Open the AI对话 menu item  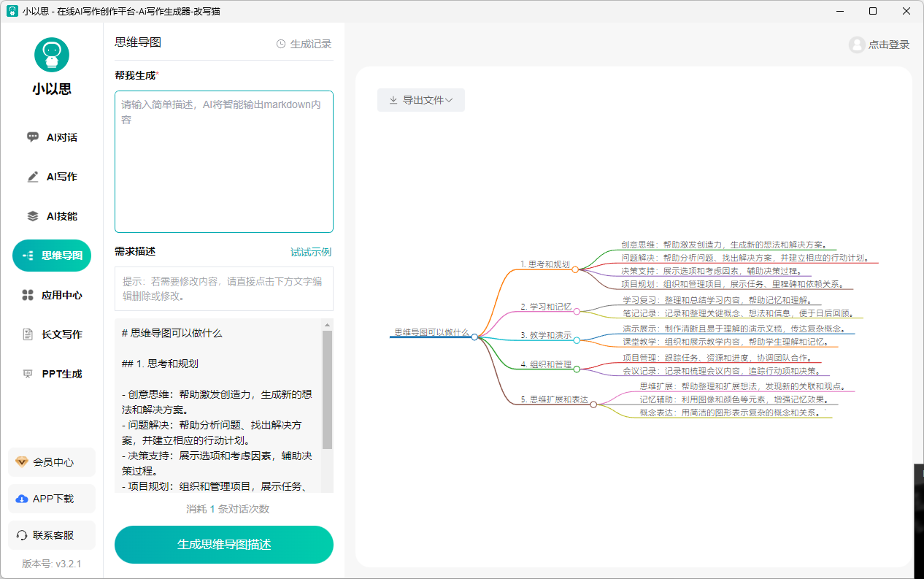click(x=52, y=137)
